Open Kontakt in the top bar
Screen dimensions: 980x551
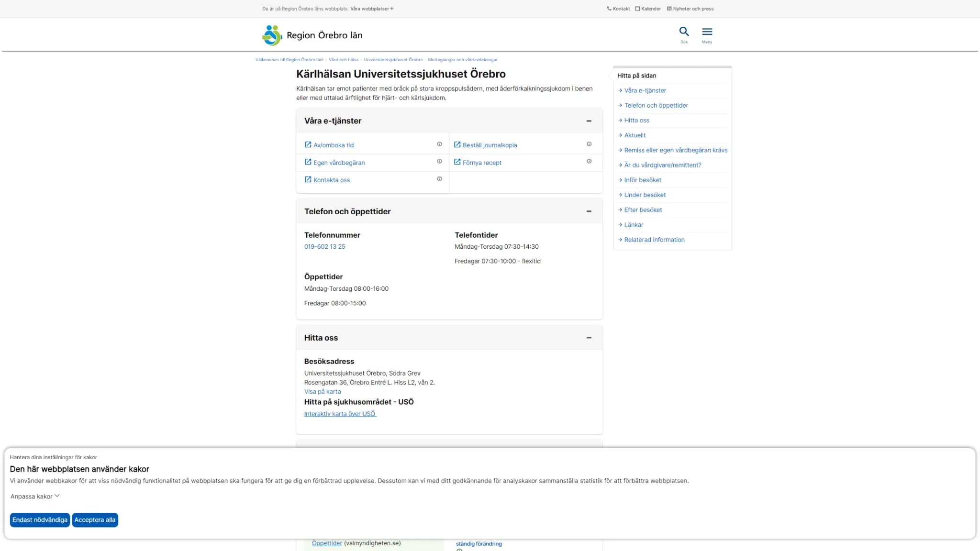[x=618, y=9]
